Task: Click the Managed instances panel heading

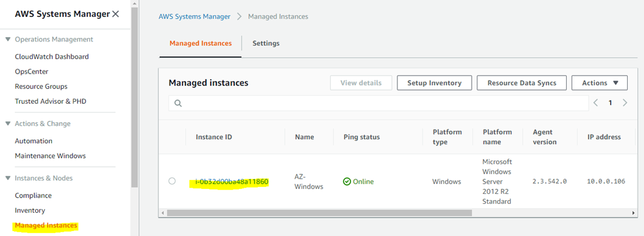Action: tap(209, 82)
